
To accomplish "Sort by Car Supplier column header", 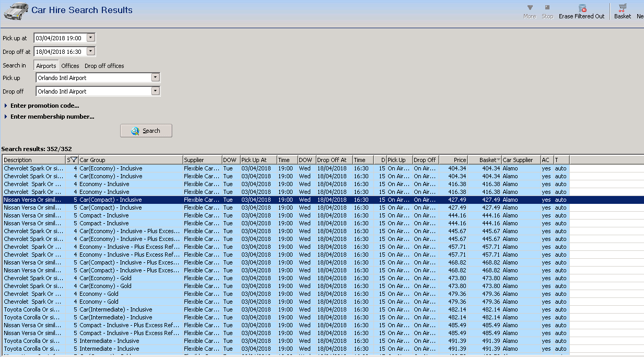I will click(521, 160).
